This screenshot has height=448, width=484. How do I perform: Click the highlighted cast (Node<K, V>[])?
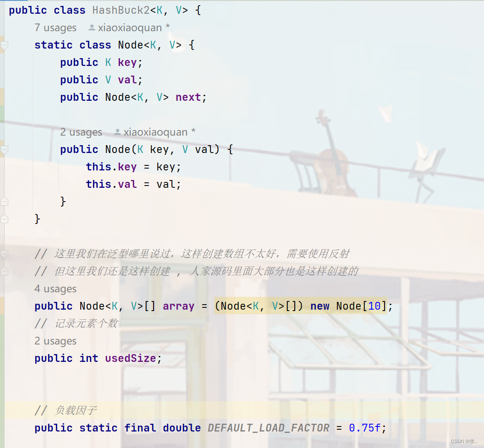(x=259, y=306)
